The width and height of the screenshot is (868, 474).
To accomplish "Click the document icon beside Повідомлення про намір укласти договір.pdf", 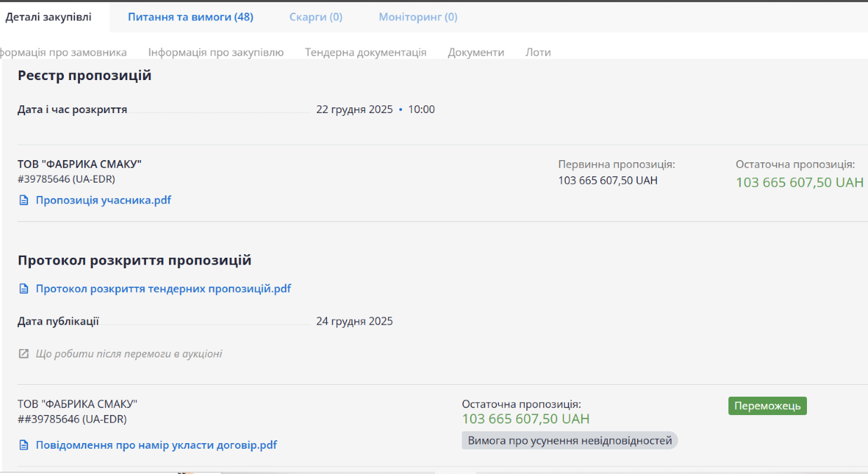I will point(23,445).
